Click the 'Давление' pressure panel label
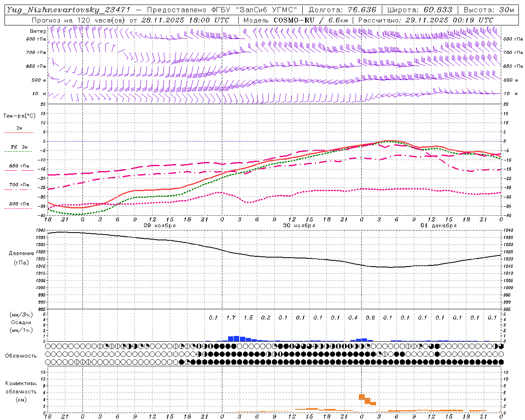The height and width of the screenshot is (420, 525). pos(21,253)
